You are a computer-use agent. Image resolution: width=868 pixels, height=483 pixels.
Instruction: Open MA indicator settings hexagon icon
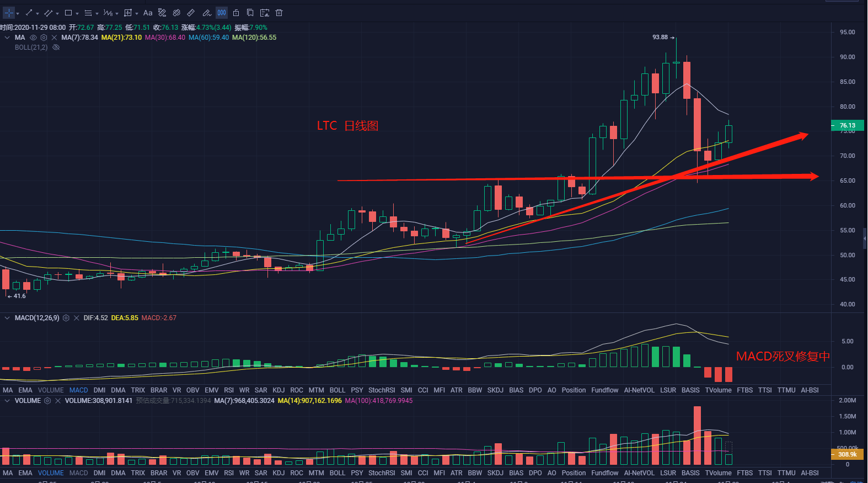point(44,38)
